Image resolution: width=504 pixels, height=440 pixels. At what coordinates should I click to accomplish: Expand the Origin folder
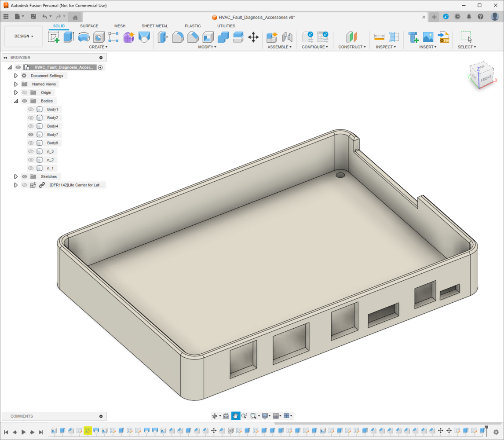point(16,92)
